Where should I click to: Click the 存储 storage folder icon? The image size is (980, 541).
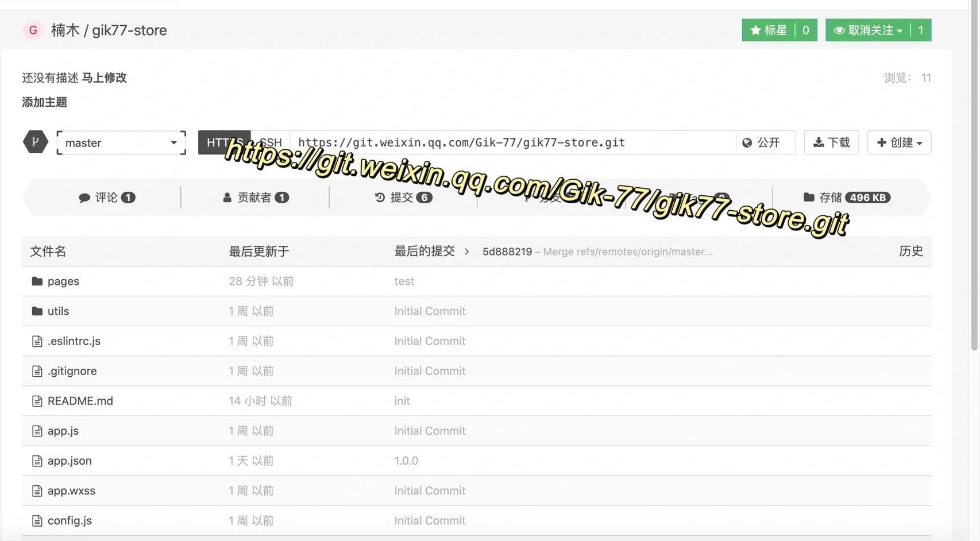pos(809,198)
